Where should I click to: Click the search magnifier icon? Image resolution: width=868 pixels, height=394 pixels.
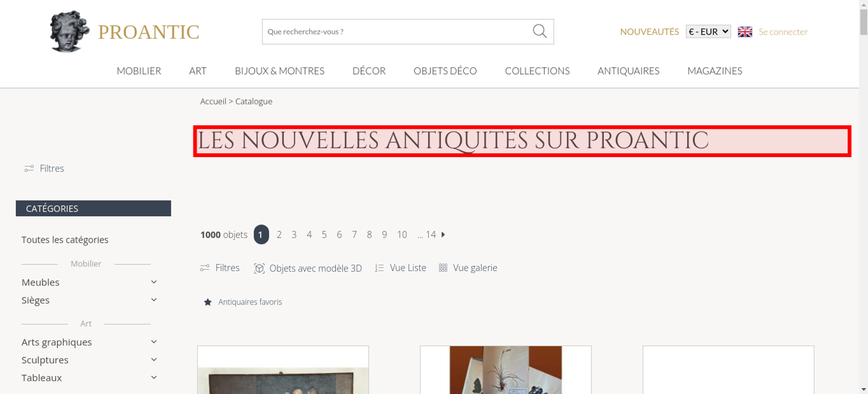pyautogui.click(x=539, y=31)
